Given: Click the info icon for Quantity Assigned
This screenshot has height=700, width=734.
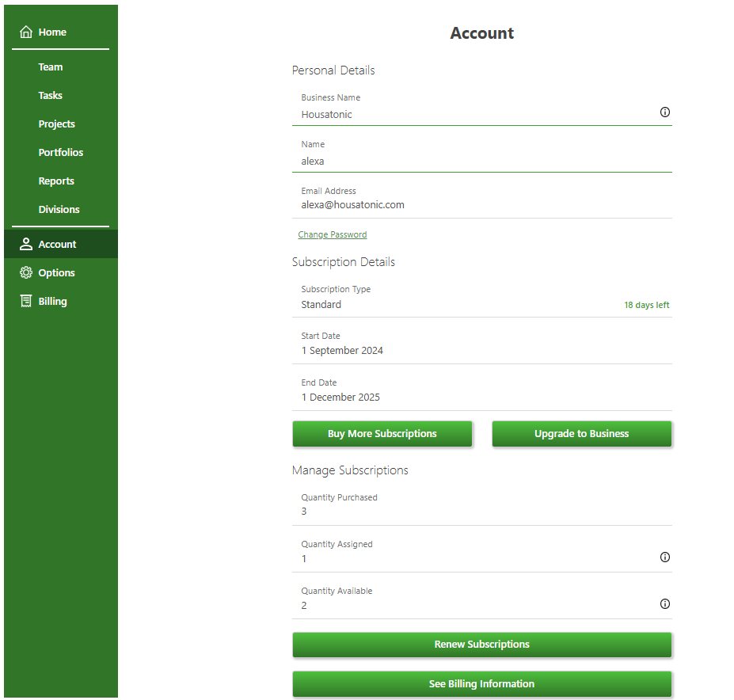Looking at the screenshot, I should coord(664,557).
